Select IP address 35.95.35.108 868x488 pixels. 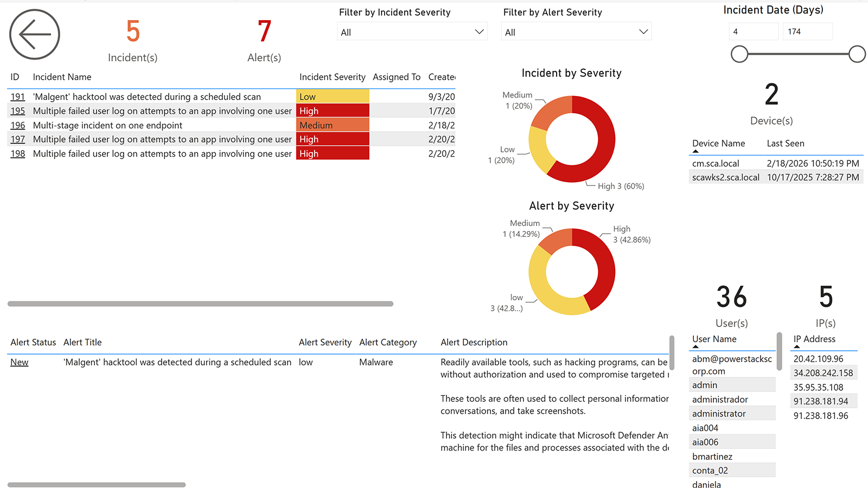tap(824, 387)
